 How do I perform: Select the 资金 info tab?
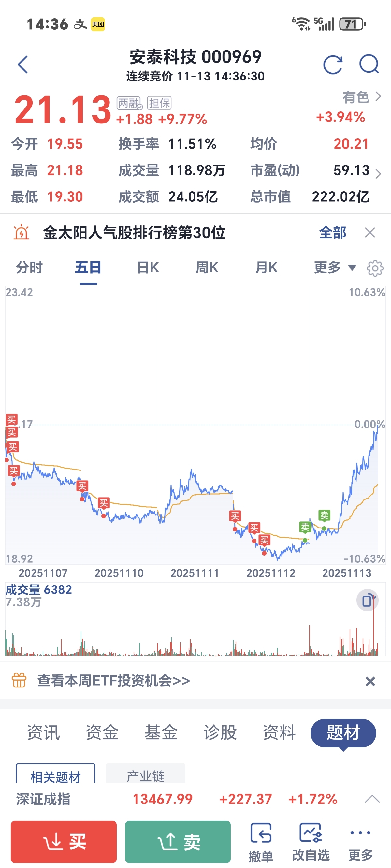[x=102, y=732]
